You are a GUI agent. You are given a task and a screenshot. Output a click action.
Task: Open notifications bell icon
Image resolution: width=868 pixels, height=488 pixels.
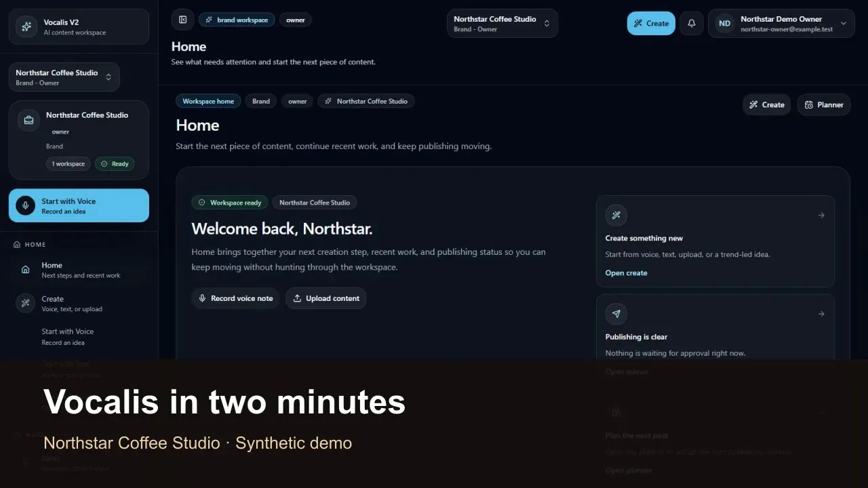point(692,23)
